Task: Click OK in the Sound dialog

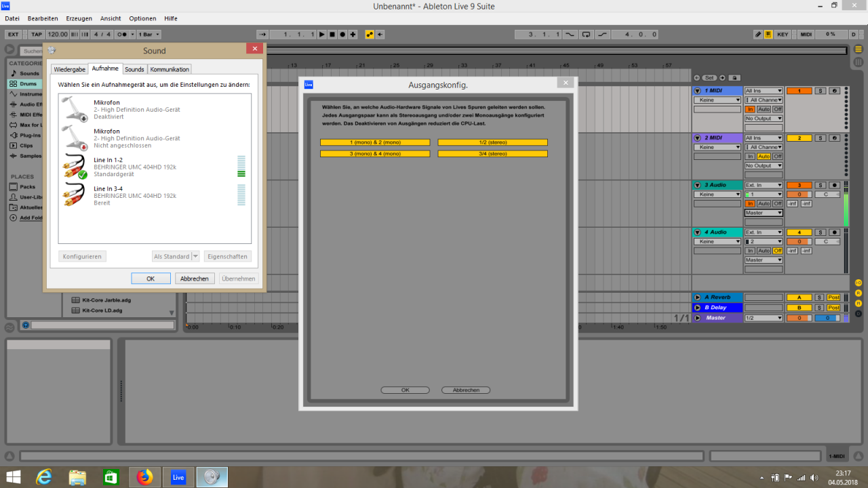Action: [x=151, y=279]
